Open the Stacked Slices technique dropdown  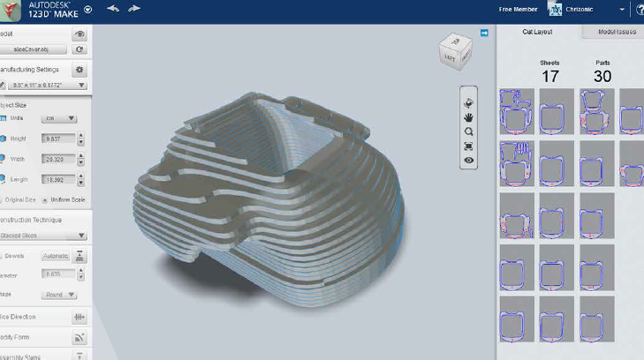(x=44, y=236)
